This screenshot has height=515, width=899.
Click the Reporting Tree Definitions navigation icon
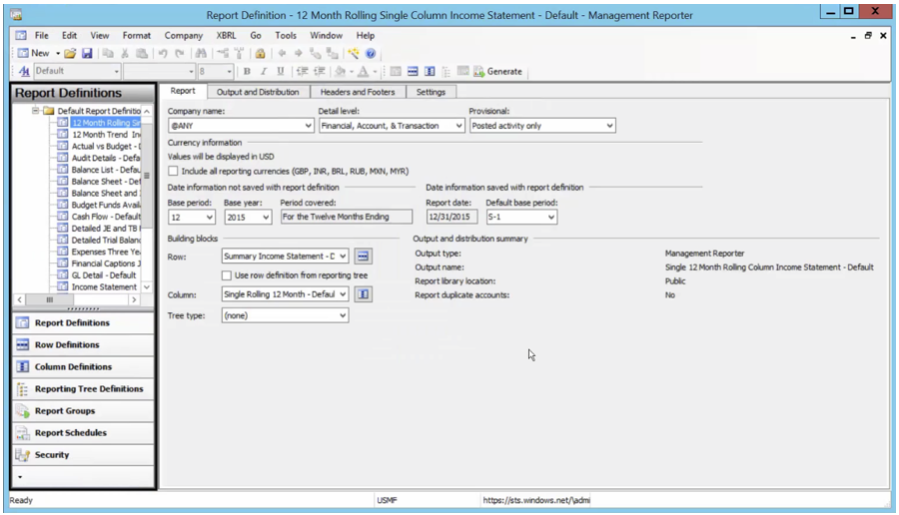coord(22,389)
